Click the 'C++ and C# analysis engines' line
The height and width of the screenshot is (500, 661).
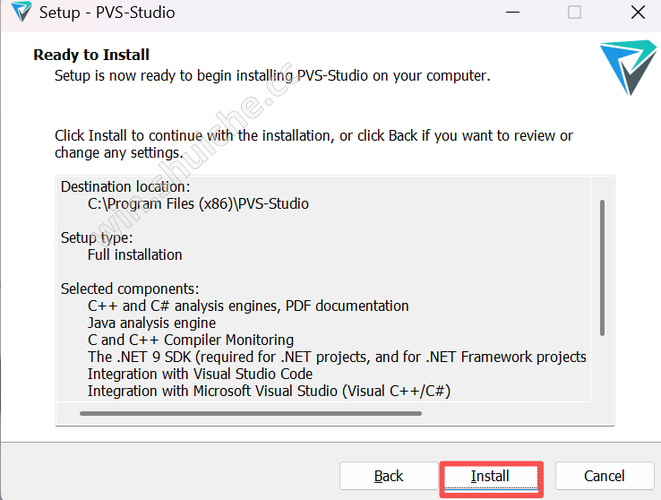pyautogui.click(x=248, y=306)
